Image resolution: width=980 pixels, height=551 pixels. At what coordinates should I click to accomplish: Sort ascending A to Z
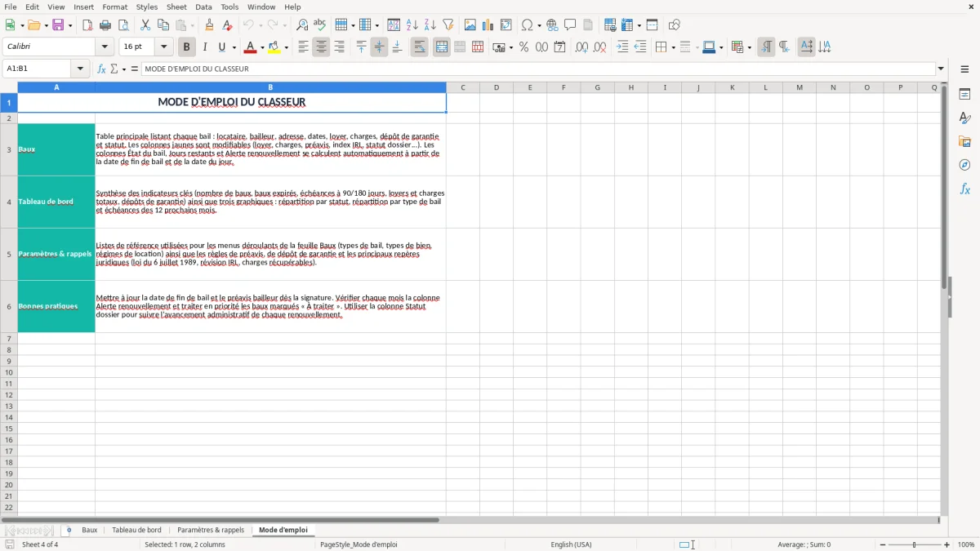tap(412, 25)
